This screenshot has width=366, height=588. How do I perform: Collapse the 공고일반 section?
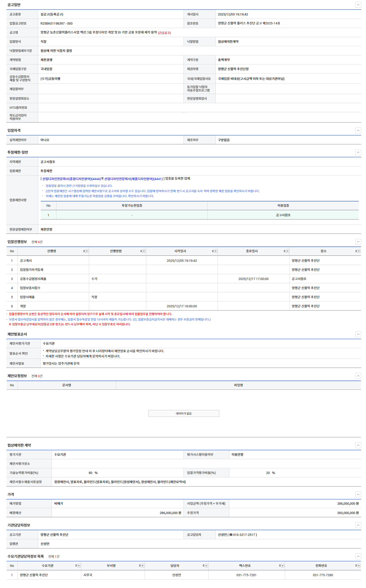click(358, 5)
